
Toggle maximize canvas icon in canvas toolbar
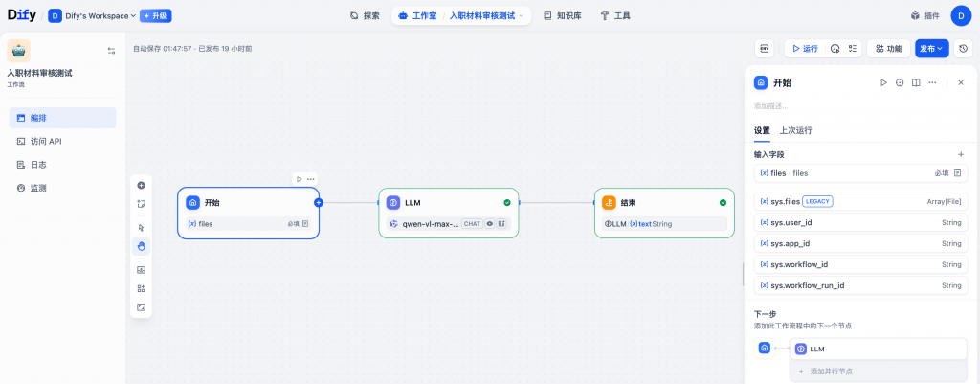pos(142,307)
